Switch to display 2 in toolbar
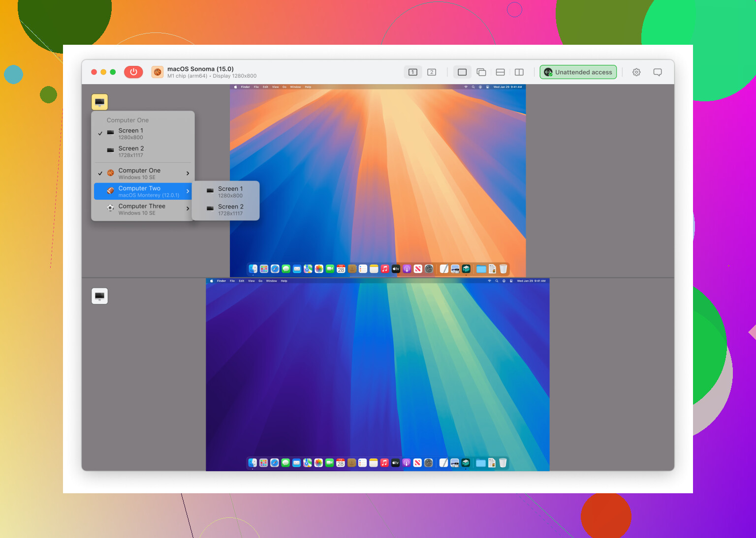The image size is (756, 538). (432, 72)
